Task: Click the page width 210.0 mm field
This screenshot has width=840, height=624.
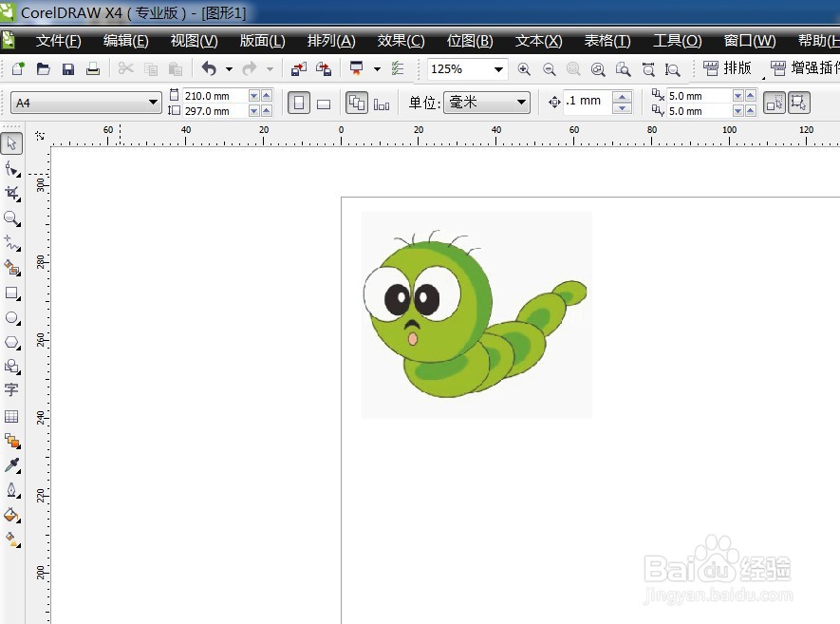Action: pyautogui.click(x=215, y=95)
